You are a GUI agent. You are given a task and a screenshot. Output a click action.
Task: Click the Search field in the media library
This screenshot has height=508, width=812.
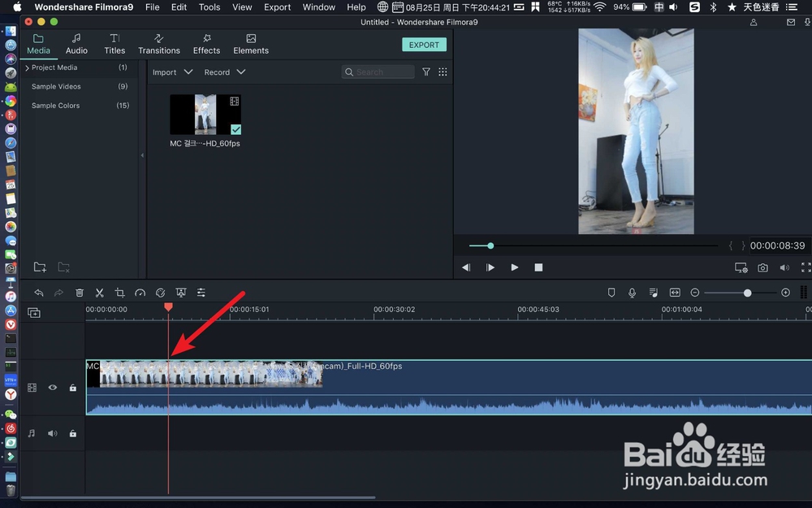tap(378, 72)
